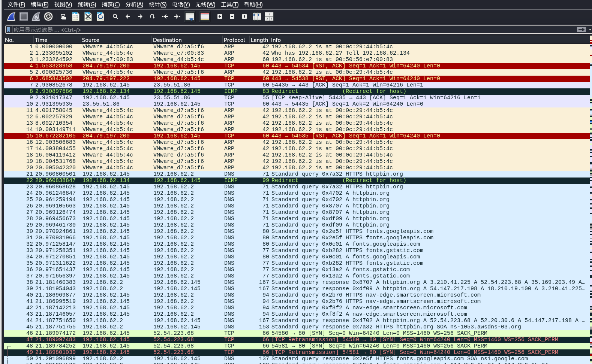Image resolution: width=592 pixels, height=364 pixels.
Task: Open the 分析(A) menu
Action: click(134, 4)
